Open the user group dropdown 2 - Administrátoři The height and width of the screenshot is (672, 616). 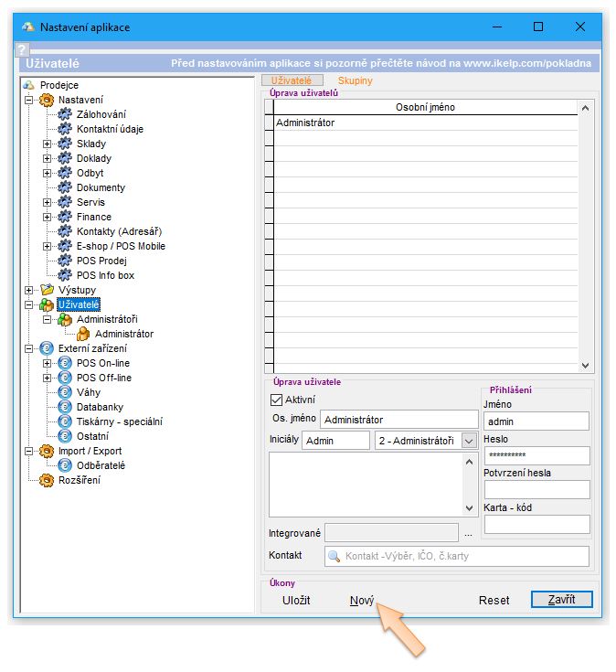pyautogui.click(x=470, y=441)
